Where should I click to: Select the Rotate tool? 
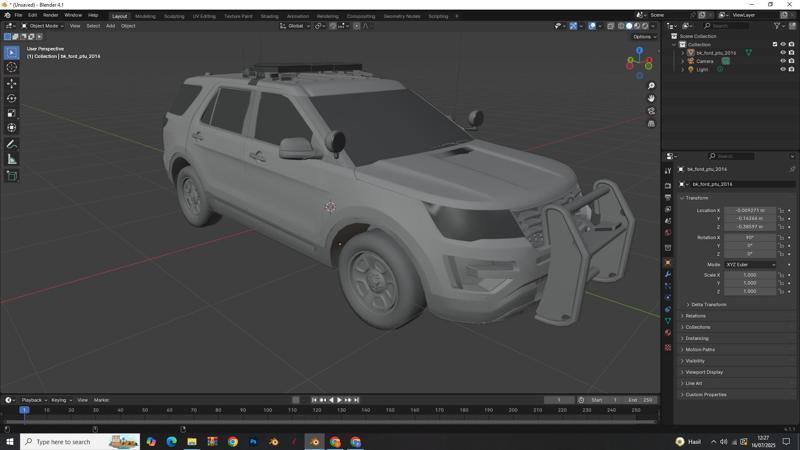click(x=11, y=98)
